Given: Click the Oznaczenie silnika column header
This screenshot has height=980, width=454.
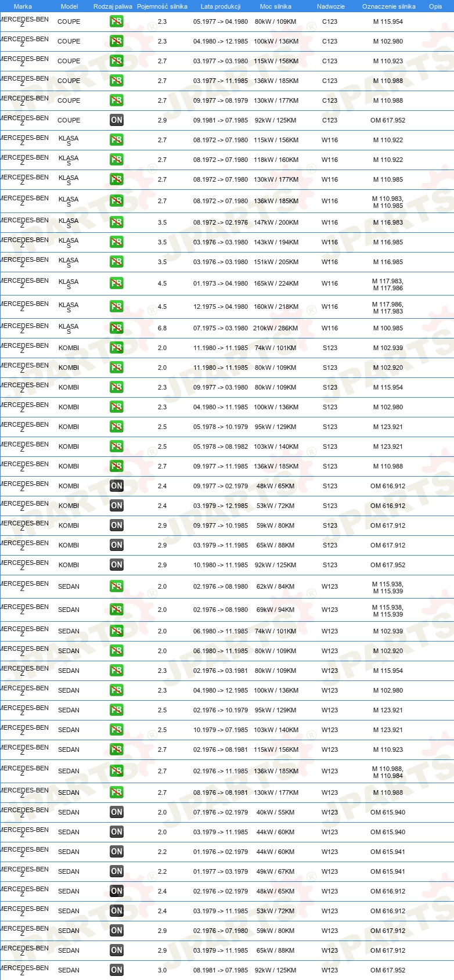Looking at the screenshot, I should click(x=389, y=6).
